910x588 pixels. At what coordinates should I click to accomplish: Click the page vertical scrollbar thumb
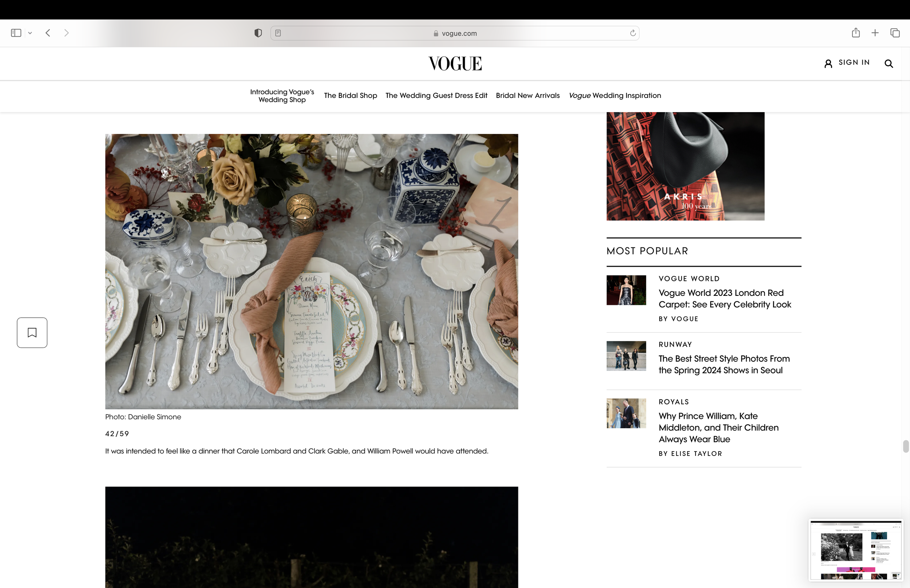[905, 446]
